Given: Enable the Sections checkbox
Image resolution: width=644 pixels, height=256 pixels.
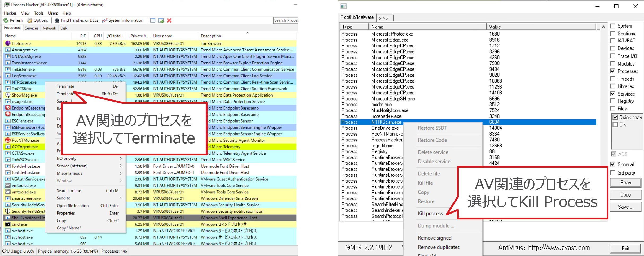Looking at the screenshot, I should point(612,33).
